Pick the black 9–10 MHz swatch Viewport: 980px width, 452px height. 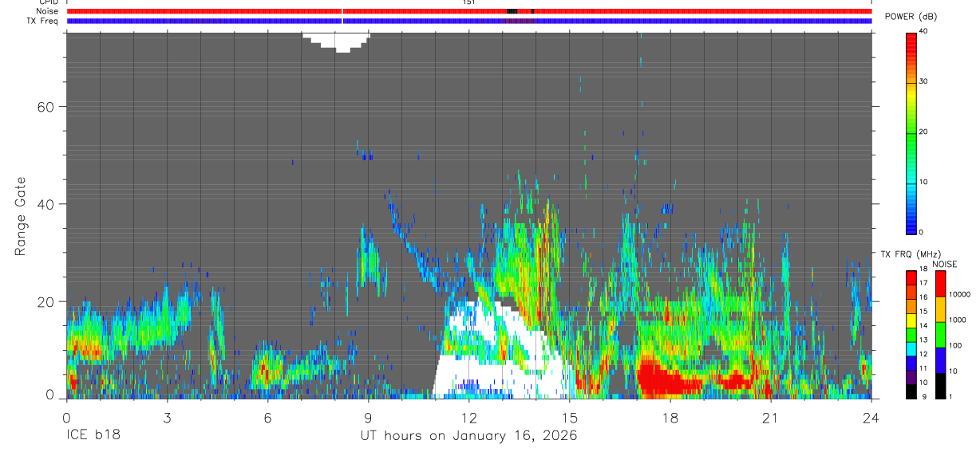(911, 391)
